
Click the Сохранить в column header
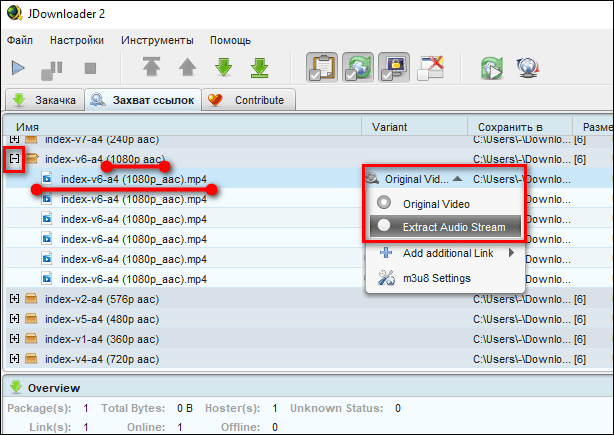click(520, 127)
